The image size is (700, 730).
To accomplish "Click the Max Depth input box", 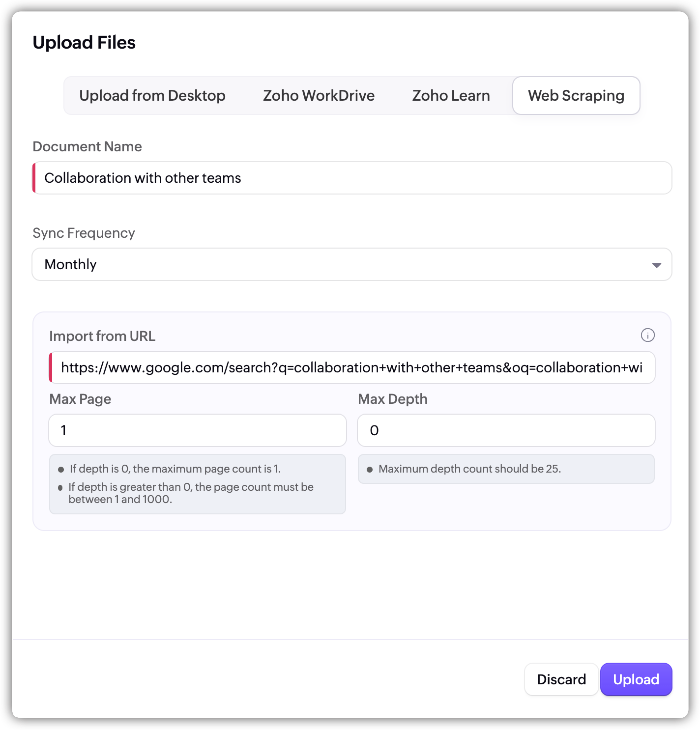I will click(x=506, y=430).
